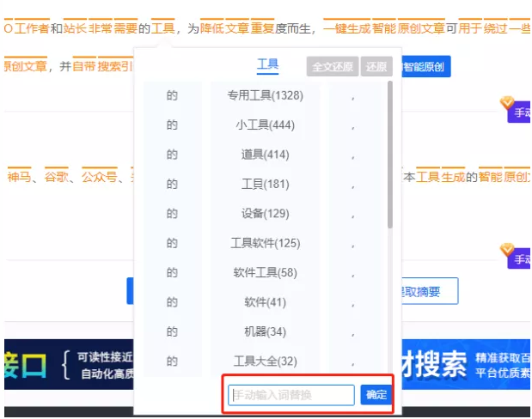Click the 工具 heading in popup
Viewport: 532px width, 419px height.
tap(267, 64)
